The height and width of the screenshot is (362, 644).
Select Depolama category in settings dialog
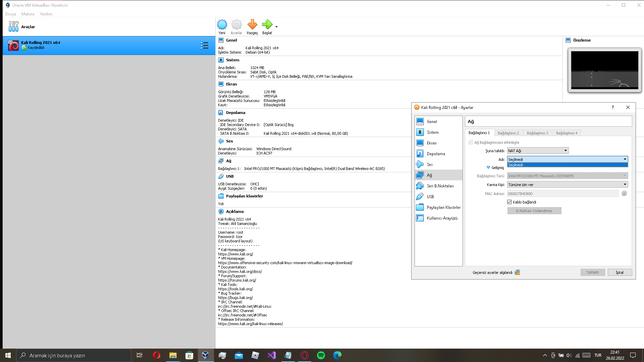(438, 154)
